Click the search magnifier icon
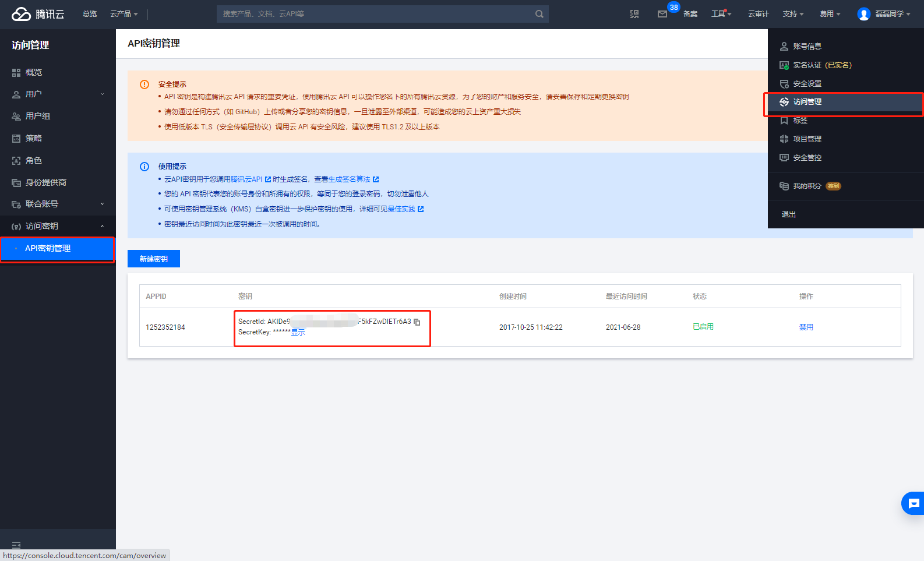The image size is (924, 561). (539, 14)
